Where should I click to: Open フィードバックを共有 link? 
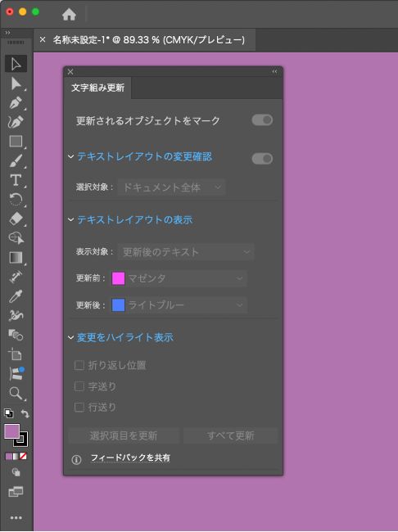pyautogui.click(x=130, y=458)
